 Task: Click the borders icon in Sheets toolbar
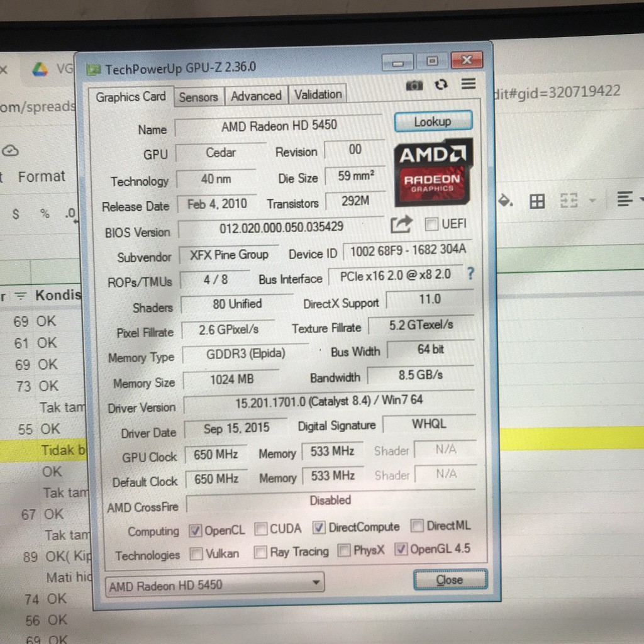coord(537,201)
